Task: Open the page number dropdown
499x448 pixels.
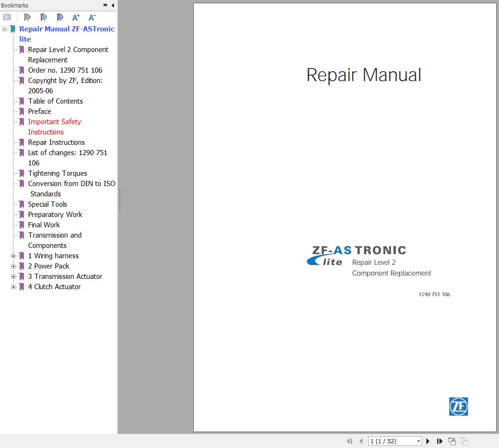Action: (x=419, y=441)
